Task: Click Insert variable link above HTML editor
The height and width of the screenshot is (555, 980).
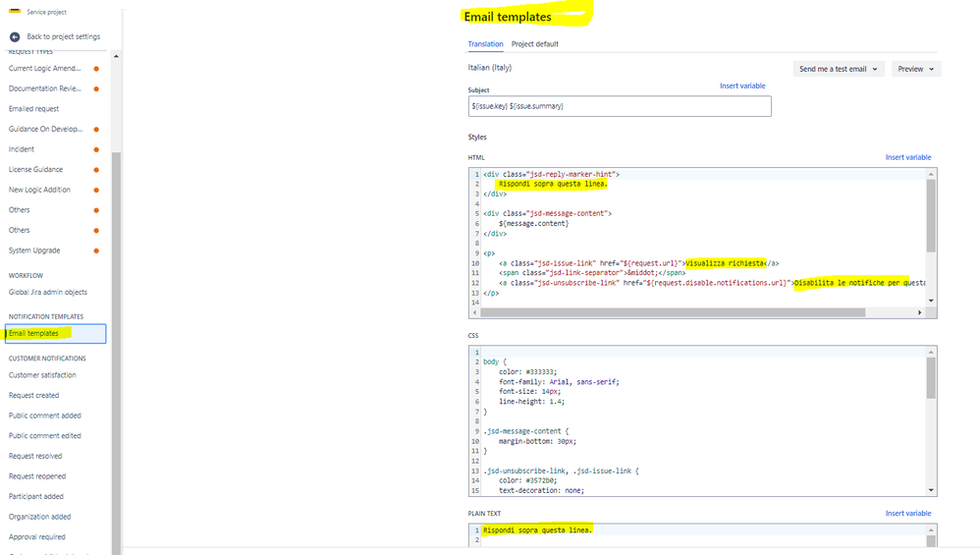Action: point(908,157)
